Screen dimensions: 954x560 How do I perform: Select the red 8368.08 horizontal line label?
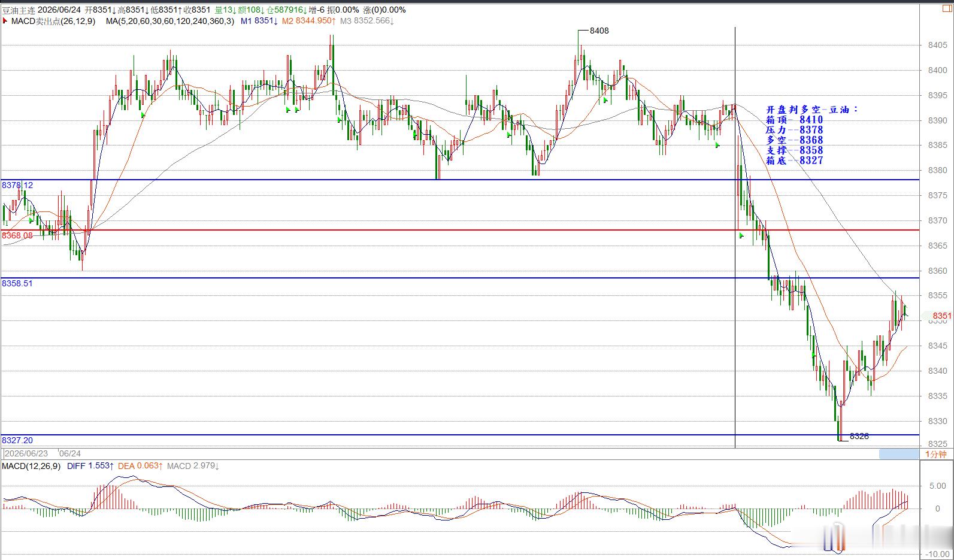[17, 235]
